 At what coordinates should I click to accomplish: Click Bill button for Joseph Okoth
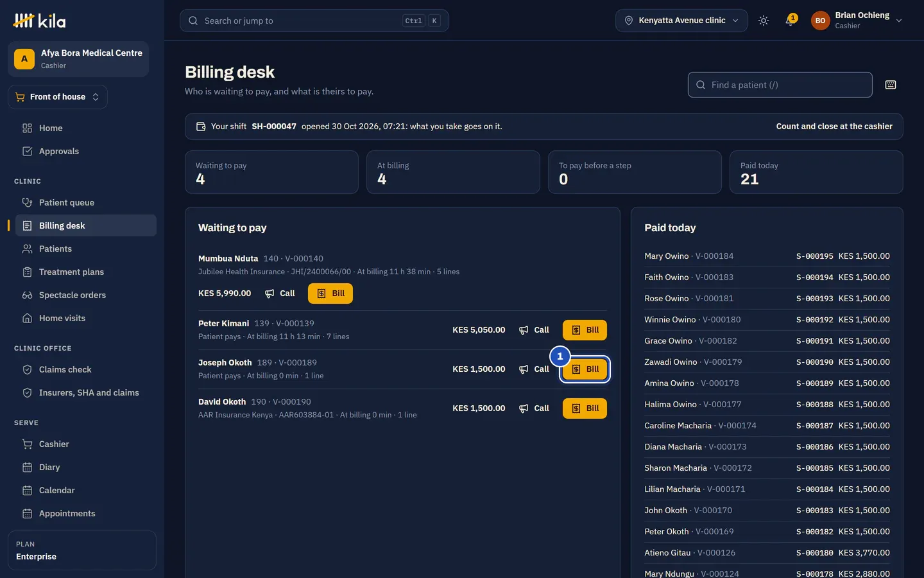tap(585, 369)
